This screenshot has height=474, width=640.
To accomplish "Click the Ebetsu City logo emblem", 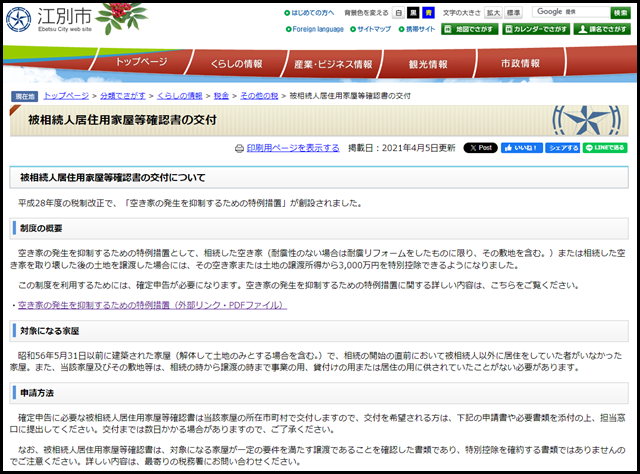I will [18, 20].
